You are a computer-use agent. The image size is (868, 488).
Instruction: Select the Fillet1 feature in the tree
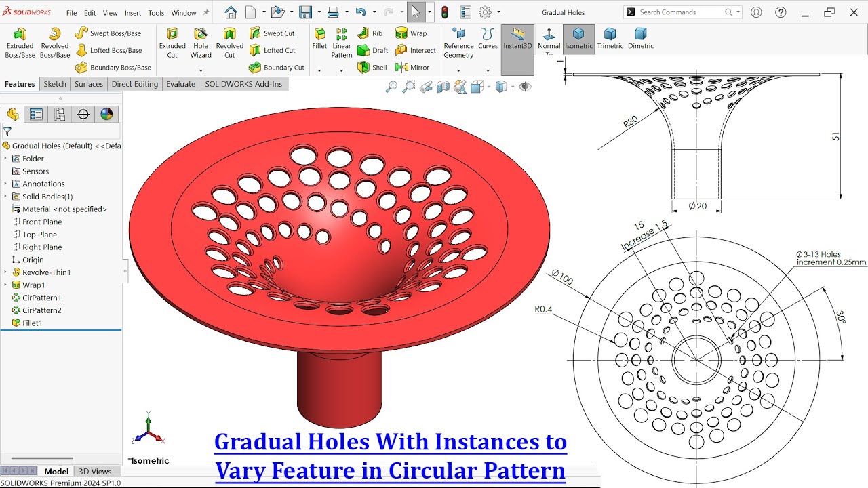(32, 323)
